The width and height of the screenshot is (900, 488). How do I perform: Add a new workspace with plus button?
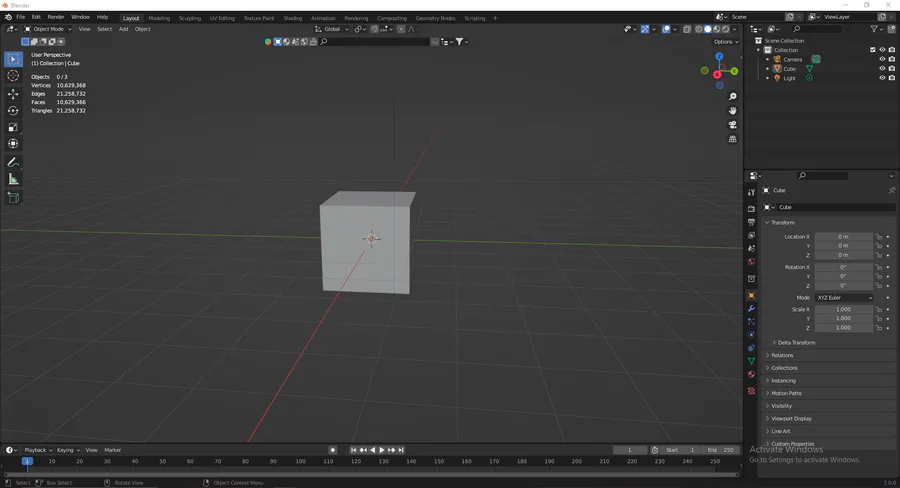coord(495,18)
